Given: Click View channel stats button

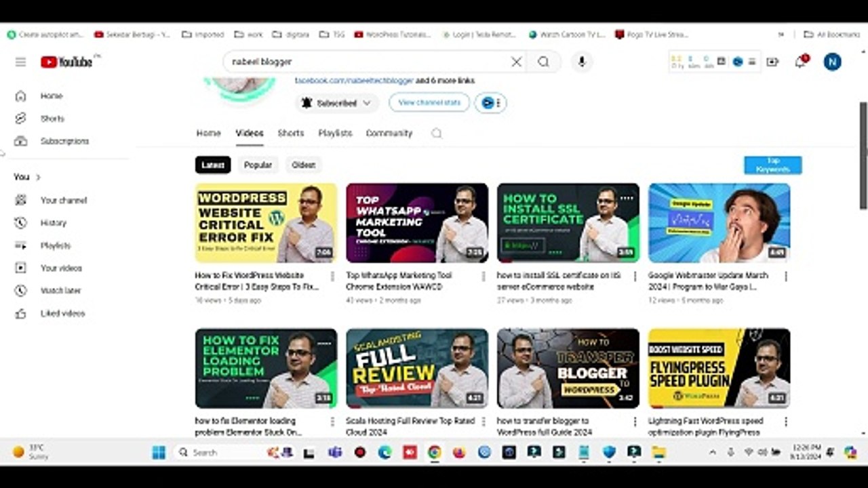Looking at the screenshot, I should (x=429, y=102).
